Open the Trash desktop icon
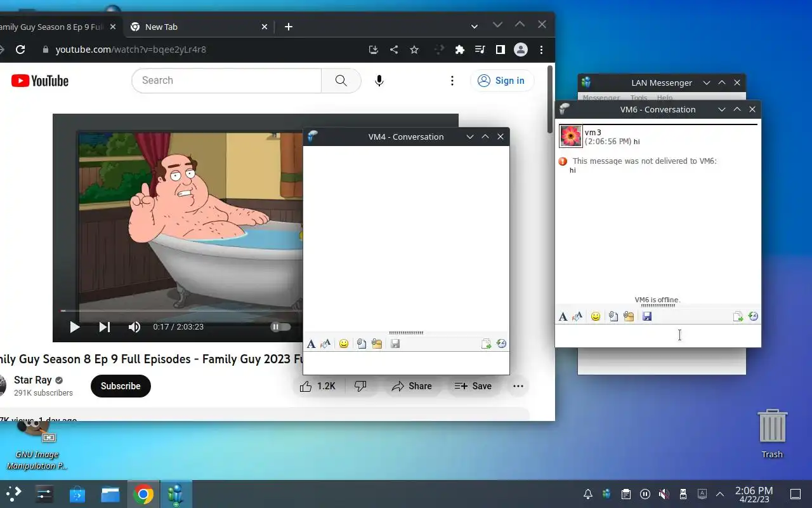Viewport: 812px width, 508px height. click(772, 434)
